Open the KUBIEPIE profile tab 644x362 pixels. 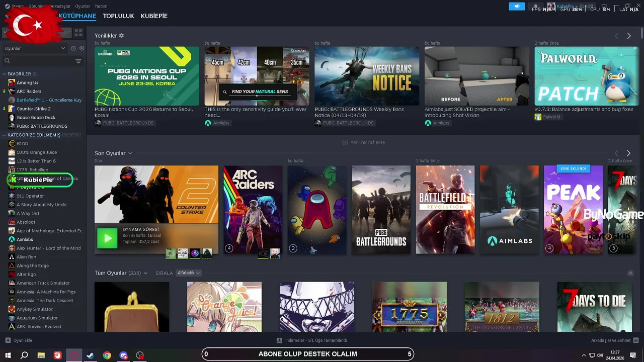coord(154,16)
